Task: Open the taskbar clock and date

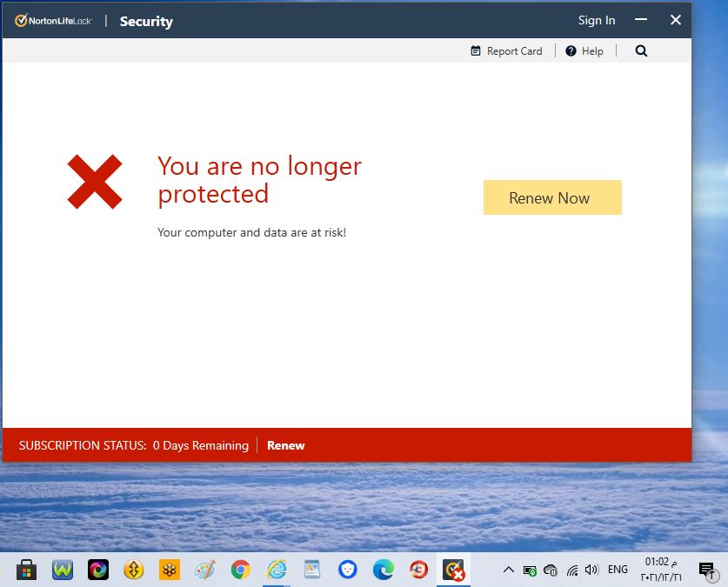Action: click(x=661, y=570)
